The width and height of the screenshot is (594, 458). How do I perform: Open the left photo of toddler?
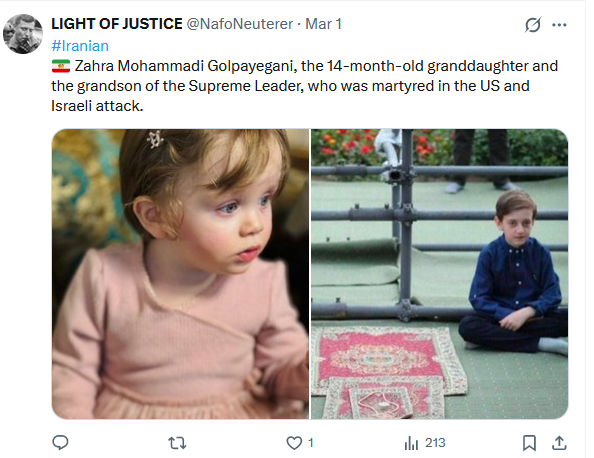coord(180,274)
